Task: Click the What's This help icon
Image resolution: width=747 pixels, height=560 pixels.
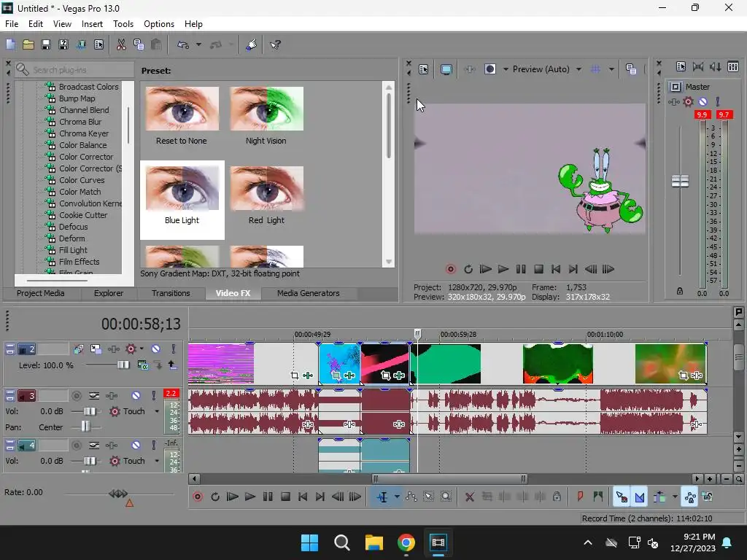Action: (275, 44)
